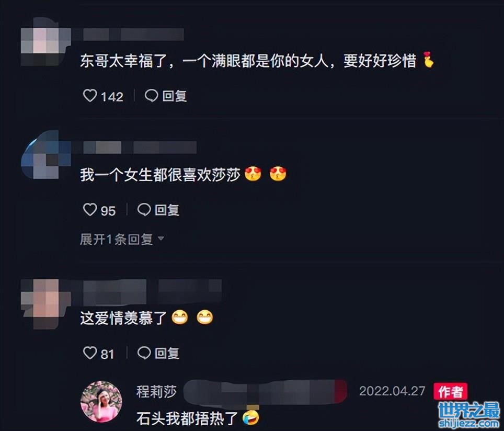
Task: Like the comment with 142 likes
Action: (x=90, y=96)
